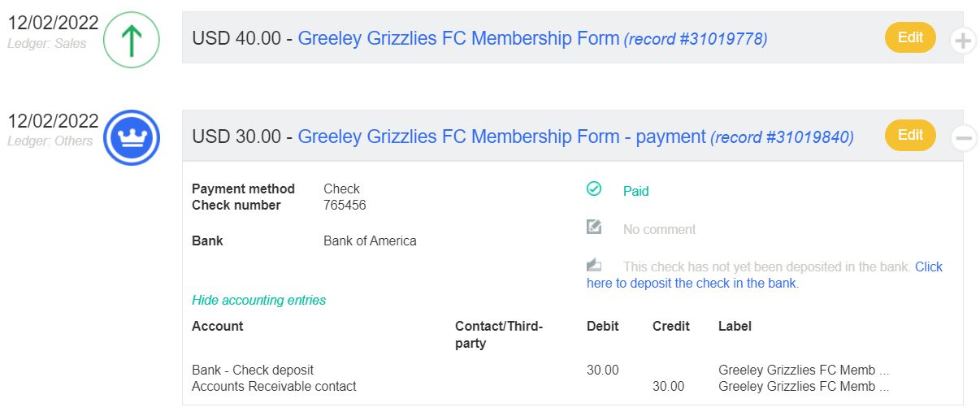Viewport: 980px width, 416px height.
Task: Click the green Paid checkmark icon
Action: tap(594, 189)
